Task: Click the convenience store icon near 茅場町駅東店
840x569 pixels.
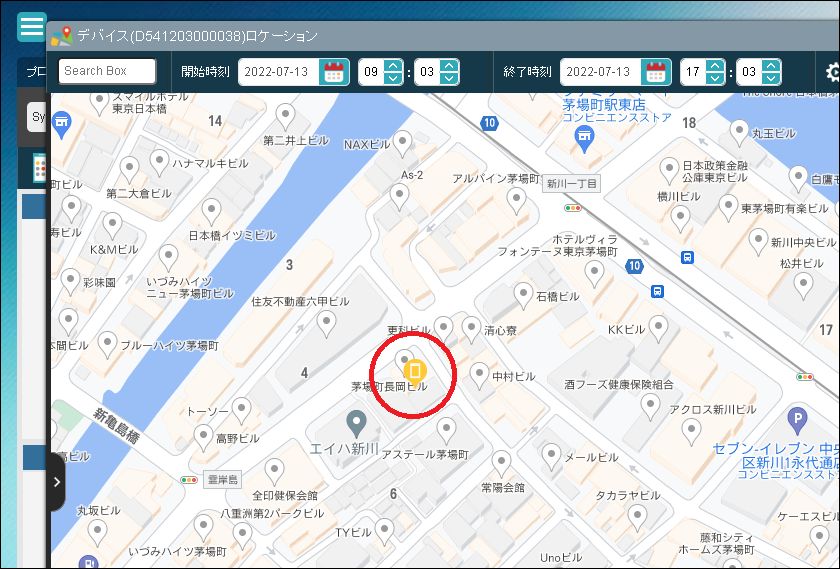Action: pos(584,139)
